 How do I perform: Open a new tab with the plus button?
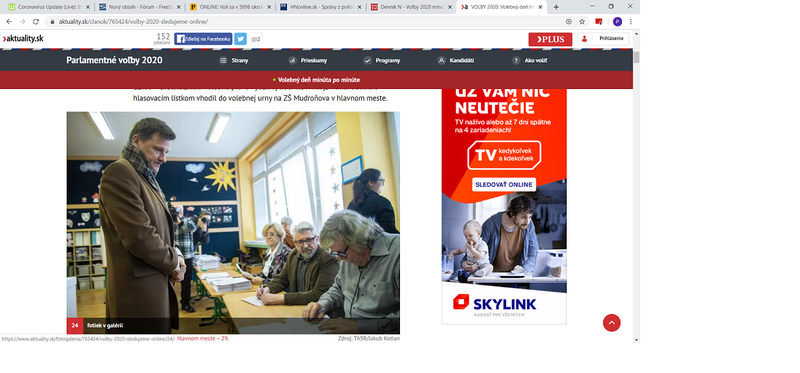point(556,7)
